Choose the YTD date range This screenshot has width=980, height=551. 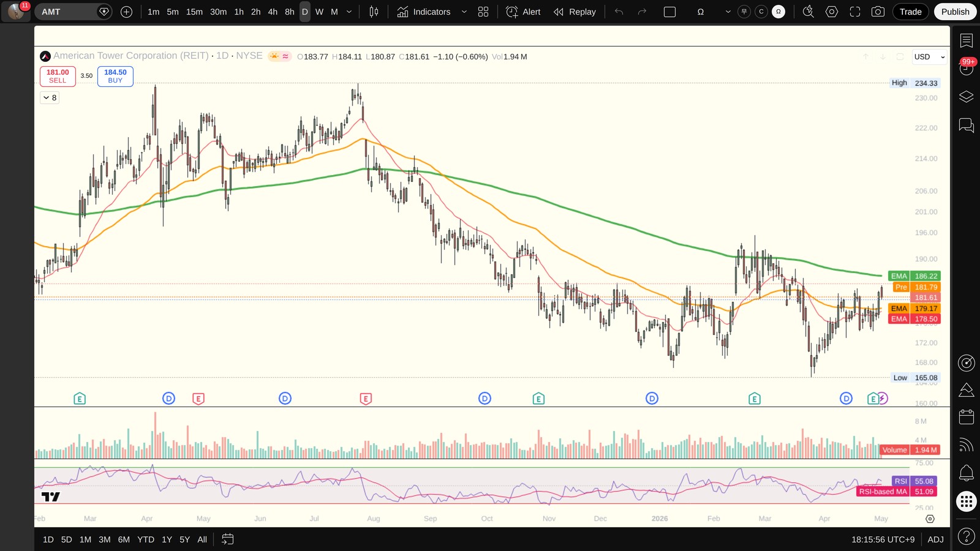coord(146,539)
